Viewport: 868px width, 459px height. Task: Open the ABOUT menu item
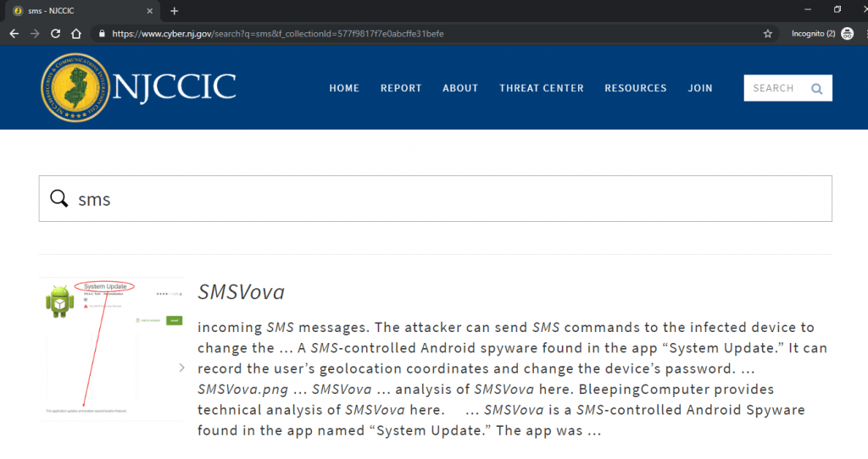[x=460, y=88]
